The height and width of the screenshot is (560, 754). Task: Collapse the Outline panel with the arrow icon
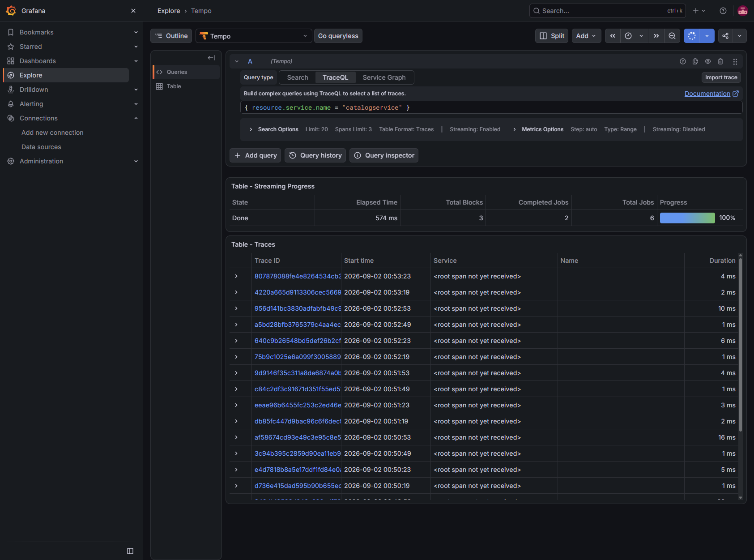coord(211,58)
